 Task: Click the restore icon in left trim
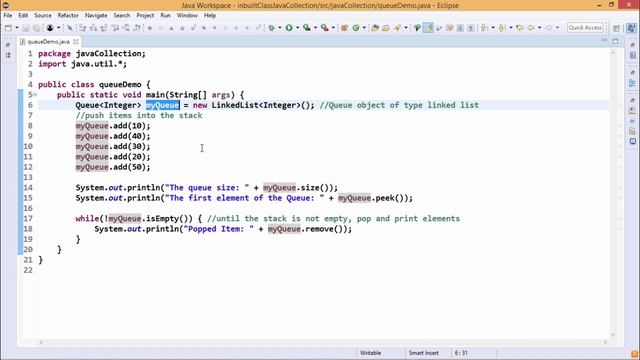pos(8,44)
